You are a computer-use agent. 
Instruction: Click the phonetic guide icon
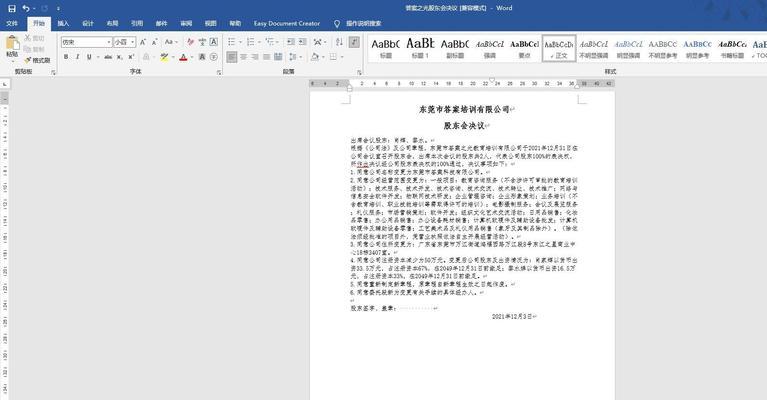click(202, 43)
